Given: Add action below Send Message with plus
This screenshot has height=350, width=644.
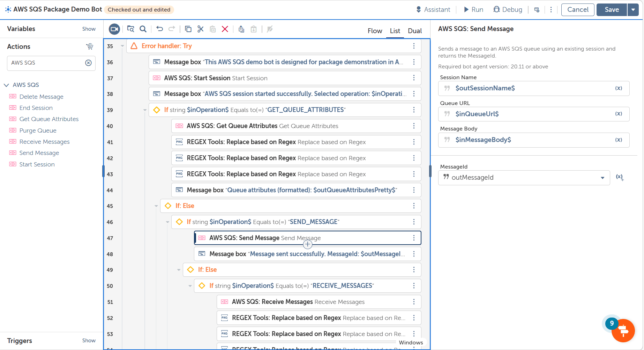Looking at the screenshot, I should (307, 245).
